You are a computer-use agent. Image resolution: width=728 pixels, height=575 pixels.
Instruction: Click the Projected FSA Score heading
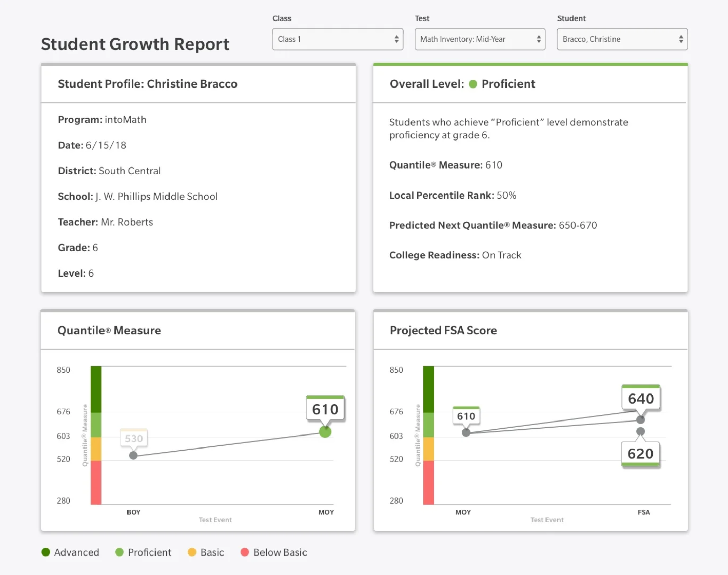pyautogui.click(x=443, y=330)
